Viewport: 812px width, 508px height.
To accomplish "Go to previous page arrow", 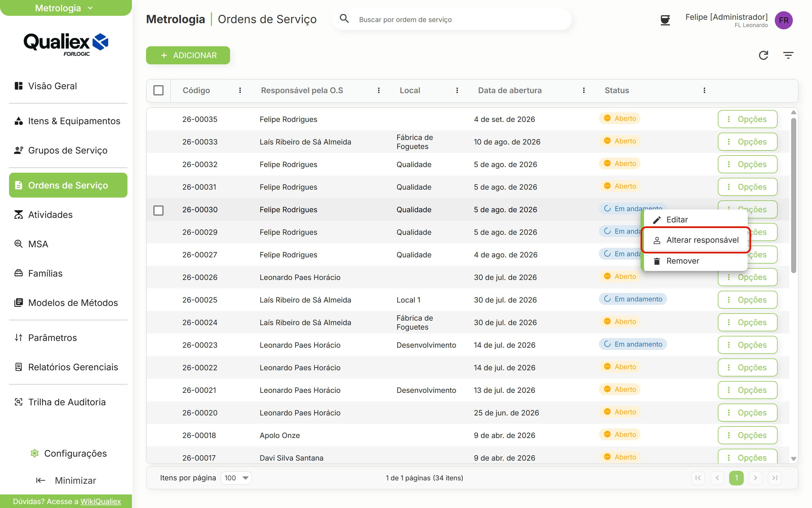I will (x=717, y=478).
